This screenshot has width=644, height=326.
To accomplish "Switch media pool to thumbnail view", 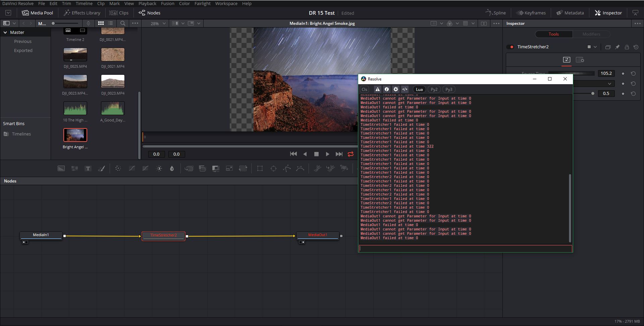I will point(101,23).
